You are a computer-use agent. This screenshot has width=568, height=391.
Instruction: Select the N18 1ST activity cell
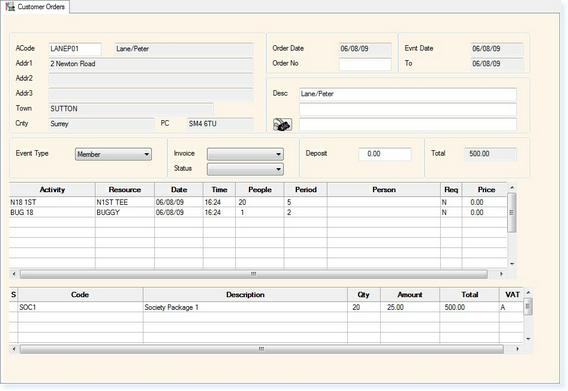[52, 202]
